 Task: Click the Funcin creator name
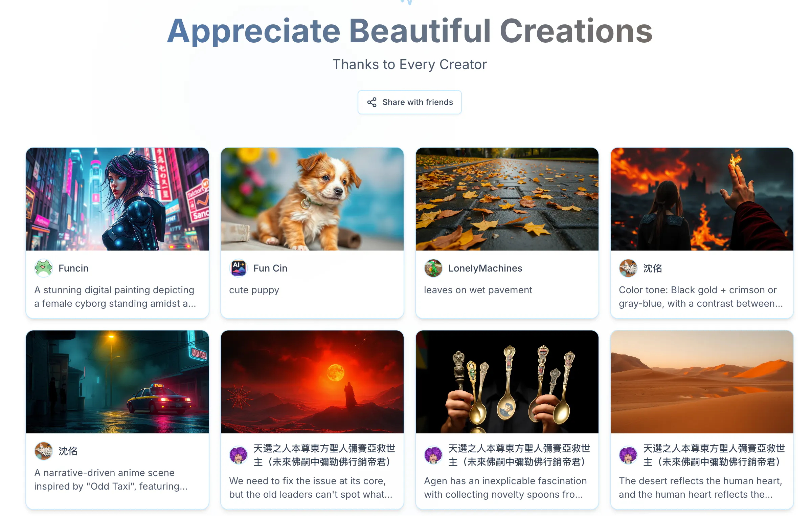pyautogui.click(x=73, y=268)
